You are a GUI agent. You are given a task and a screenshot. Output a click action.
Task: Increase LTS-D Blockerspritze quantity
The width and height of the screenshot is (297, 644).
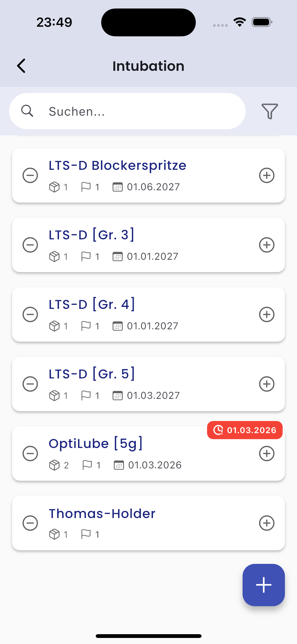tap(267, 175)
